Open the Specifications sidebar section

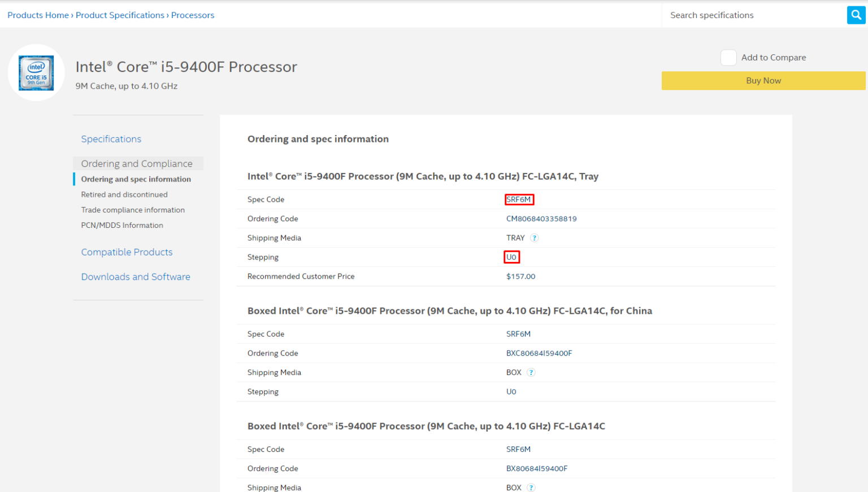coord(111,139)
